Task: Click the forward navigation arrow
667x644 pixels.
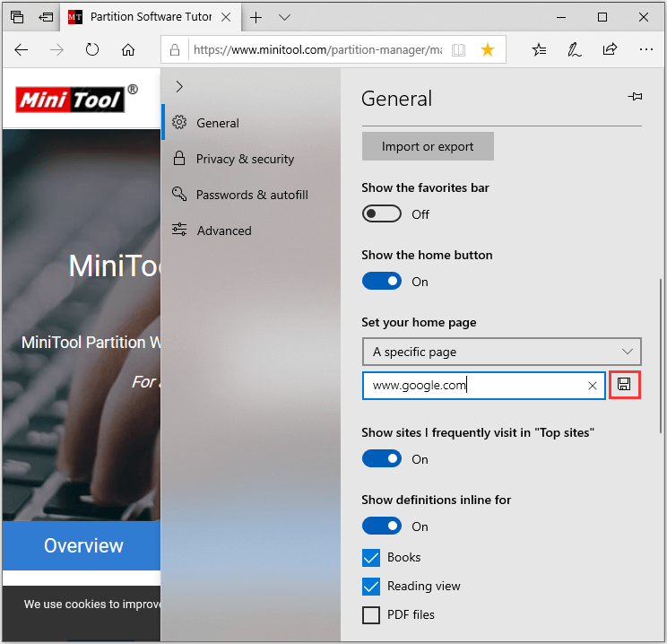Action: click(56, 50)
